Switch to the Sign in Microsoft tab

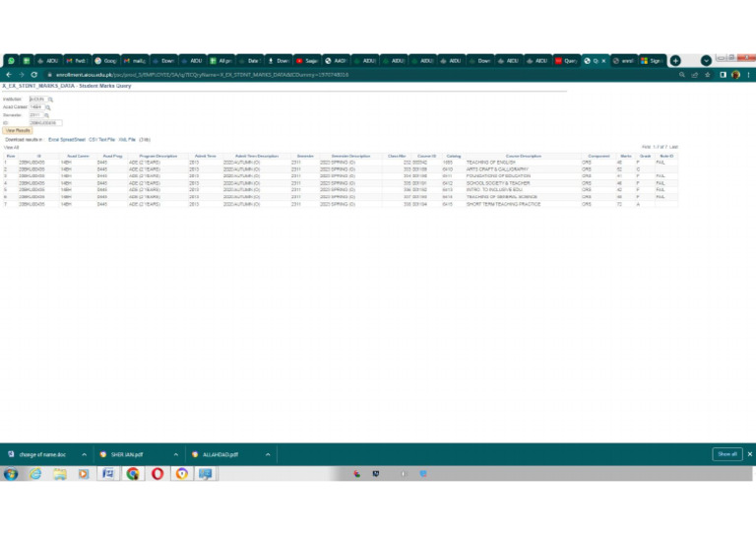coord(651,60)
